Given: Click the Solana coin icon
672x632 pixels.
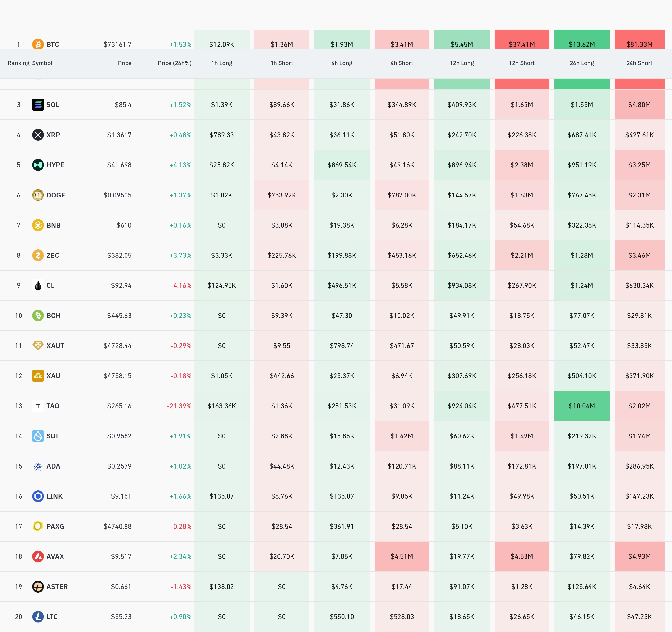Looking at the screenshot, I should pos(38,105).
